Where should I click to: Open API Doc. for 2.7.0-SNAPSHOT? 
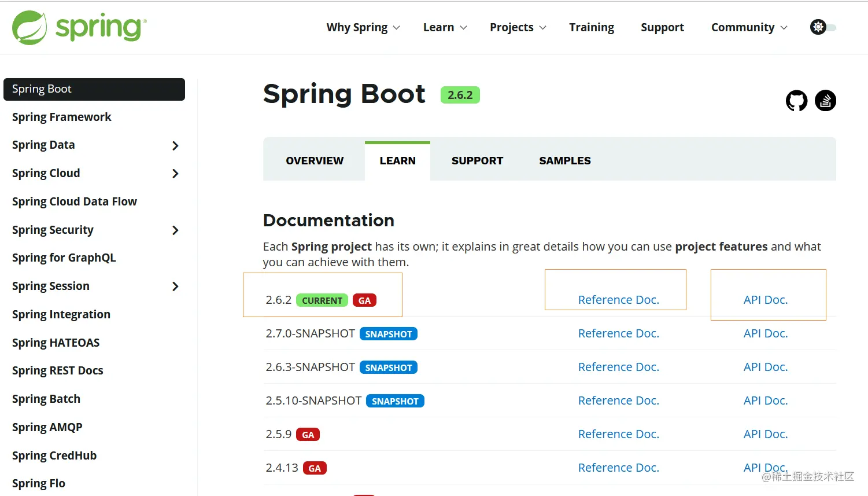[766, 333]
